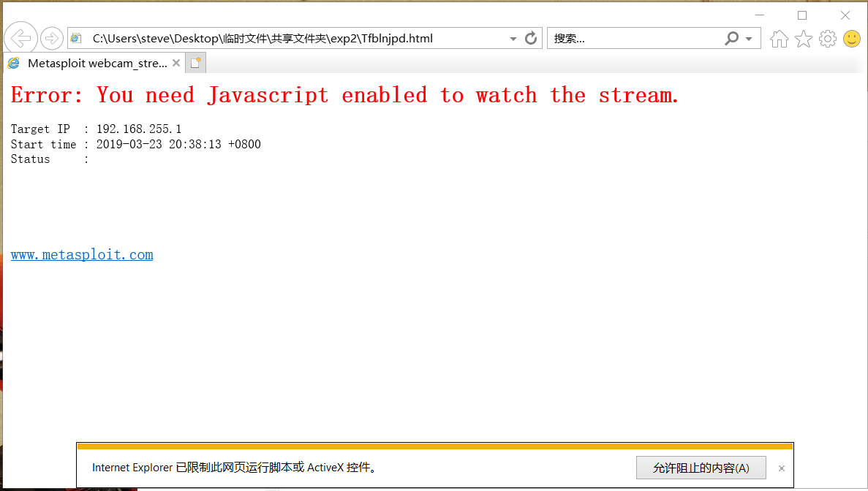Viewport: 868px width, 491px height.
Task: Maximize the Internet Explorer window
Action: 802,15
